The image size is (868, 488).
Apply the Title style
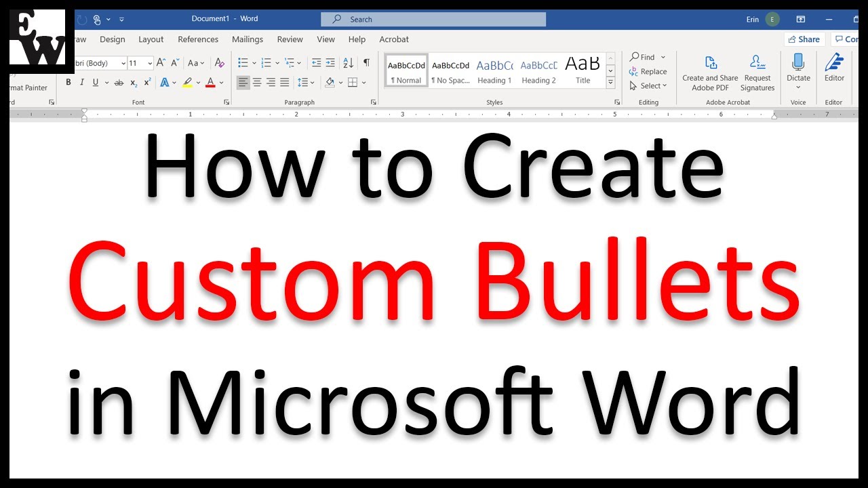pos(583,70)
